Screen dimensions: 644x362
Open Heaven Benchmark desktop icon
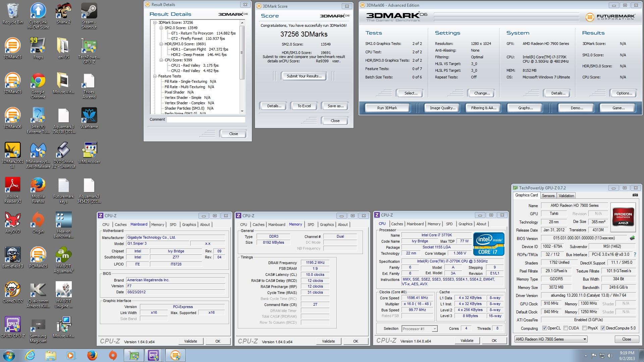[63, 225]
